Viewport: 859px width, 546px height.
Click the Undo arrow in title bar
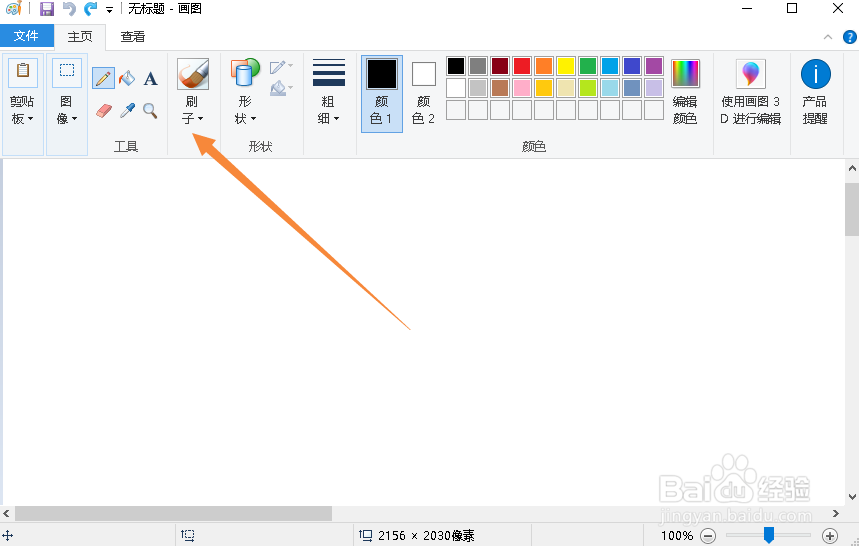(x=69, y=9)
